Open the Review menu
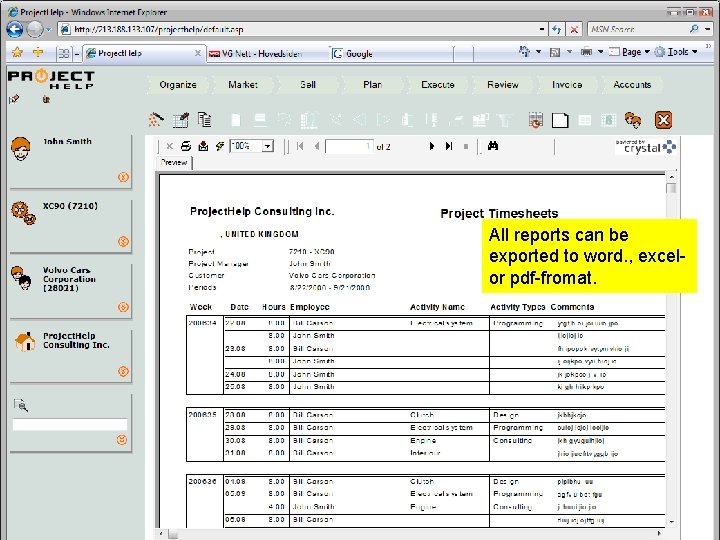 pyautogui.click(x=503, y=85)
